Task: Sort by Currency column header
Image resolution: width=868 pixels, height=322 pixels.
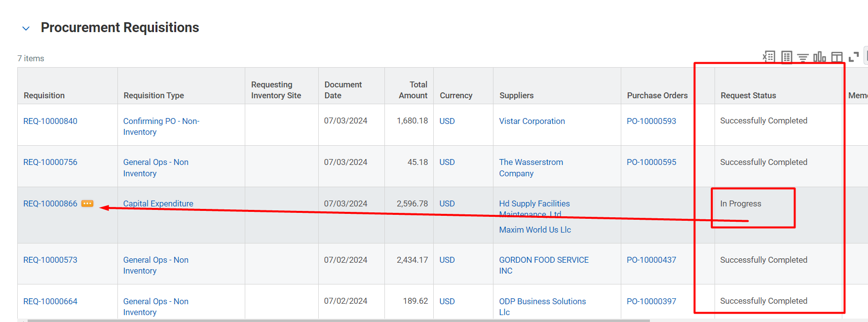Action: click(456, 95)
